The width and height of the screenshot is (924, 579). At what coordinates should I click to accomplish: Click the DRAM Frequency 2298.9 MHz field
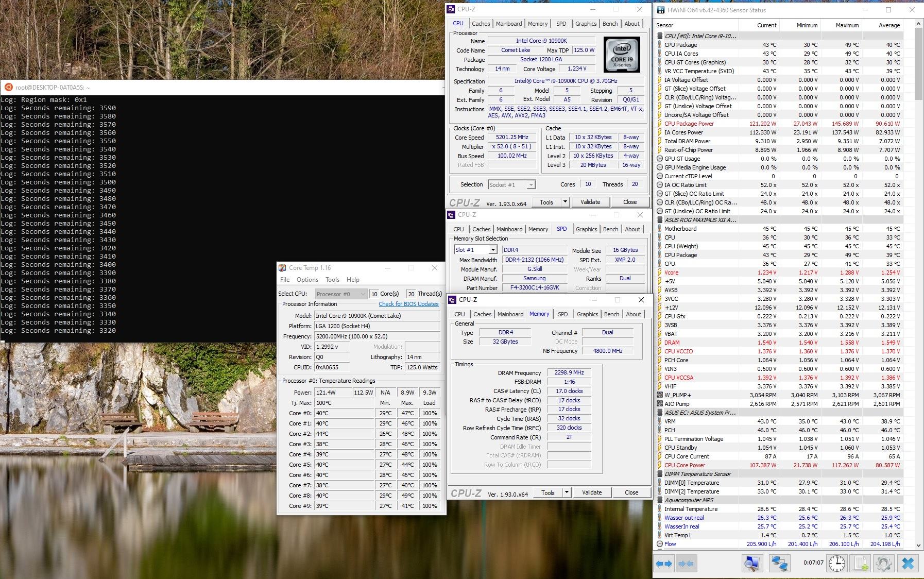(x=569, y=372)
